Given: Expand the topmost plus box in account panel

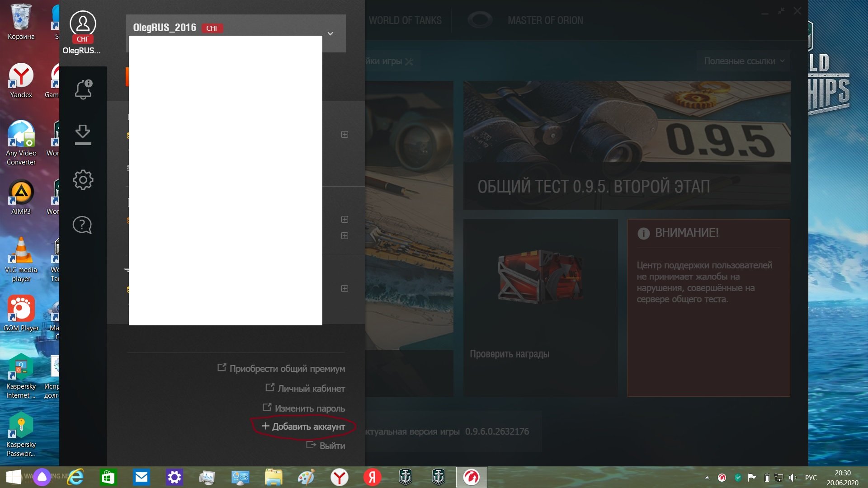Looking at the screenshot, I should pos(344,135).
